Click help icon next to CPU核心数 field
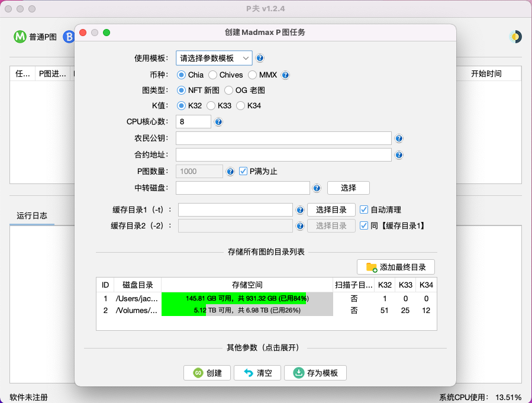The width and height of the screenshot is (532, 403). point(218,122)
